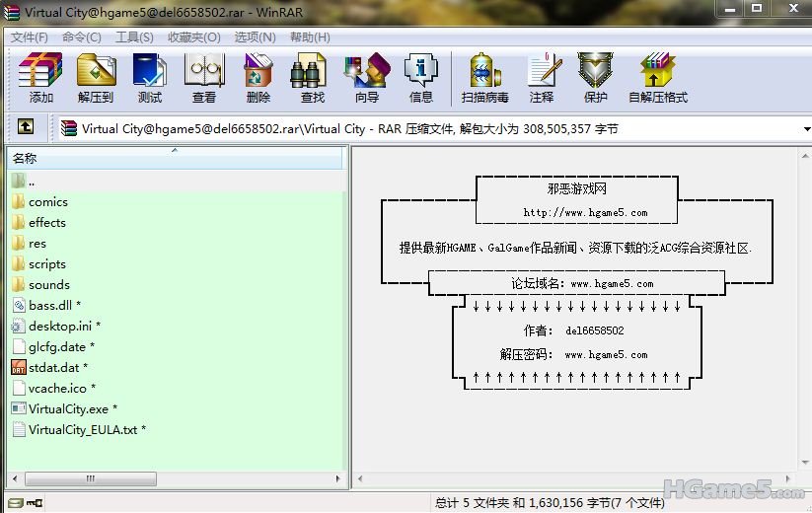Click the comics folder icon

point(19,201)
